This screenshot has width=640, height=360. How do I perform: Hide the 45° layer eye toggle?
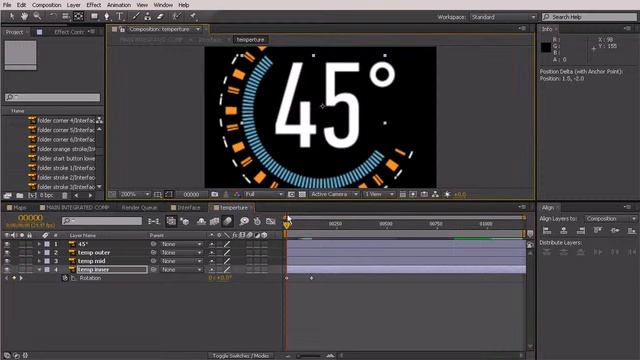tap(7, 244)
